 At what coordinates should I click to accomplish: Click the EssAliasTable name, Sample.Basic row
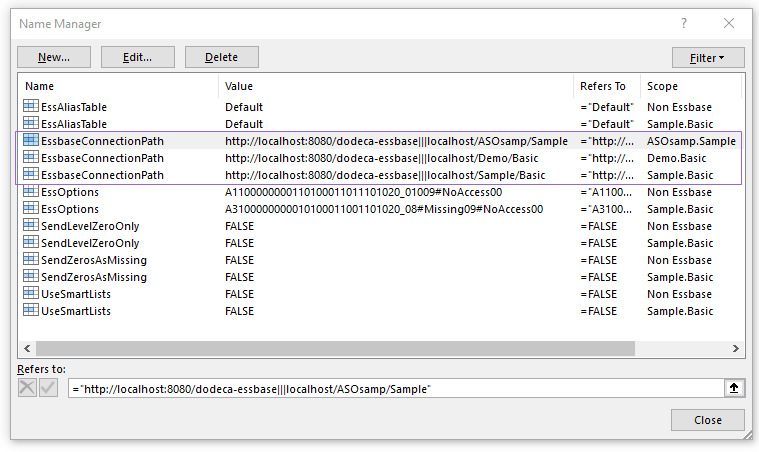[x=74, y=124]
